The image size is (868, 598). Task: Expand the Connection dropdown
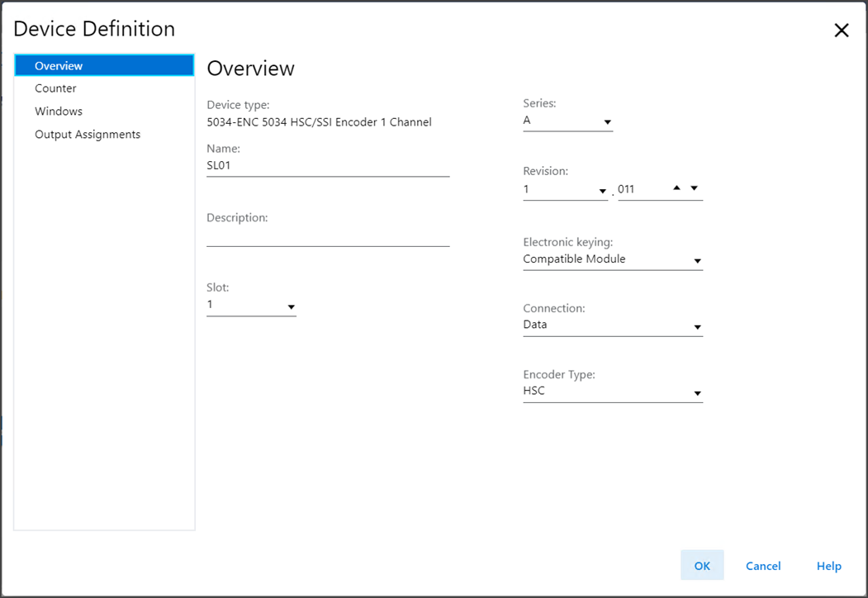click(612, 326)
